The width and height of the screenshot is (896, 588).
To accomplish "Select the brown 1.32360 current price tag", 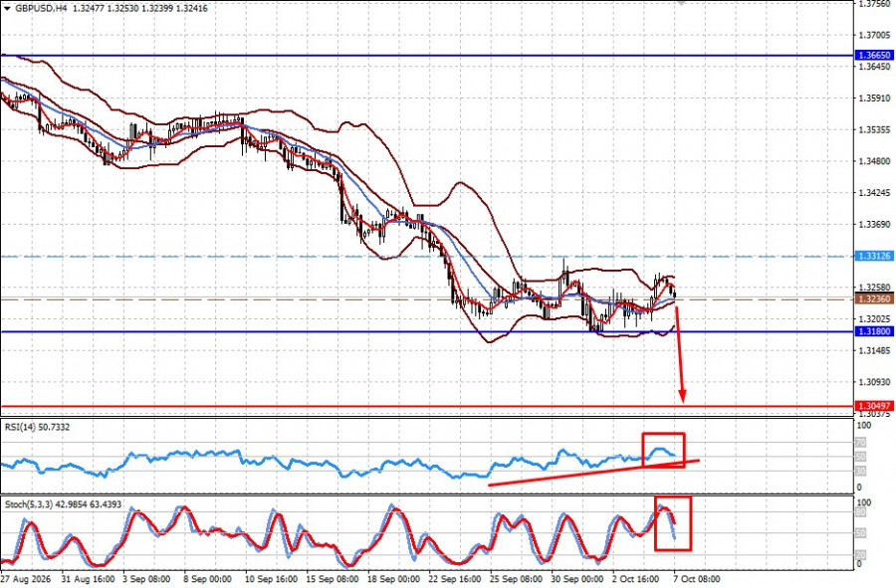I will [x=874, y=299].
